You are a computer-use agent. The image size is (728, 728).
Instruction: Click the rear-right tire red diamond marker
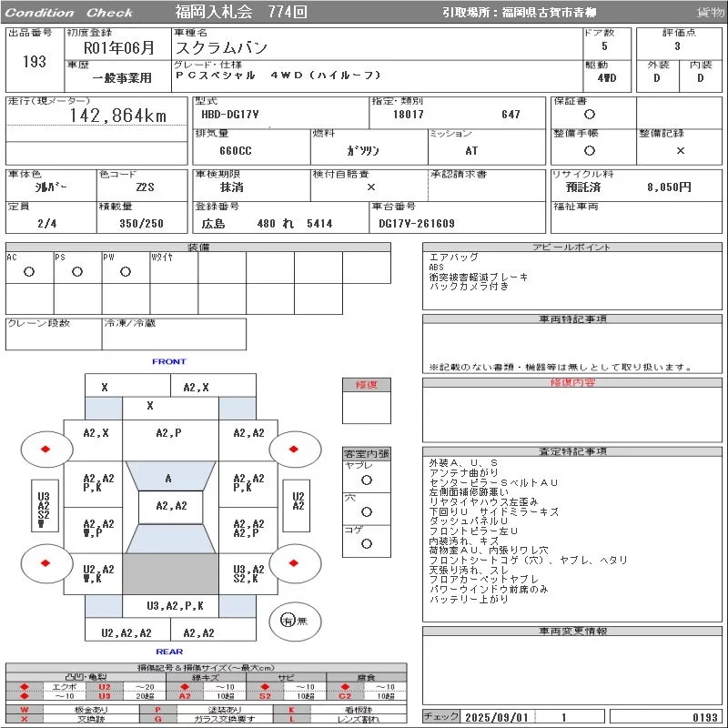click(293, 563)
